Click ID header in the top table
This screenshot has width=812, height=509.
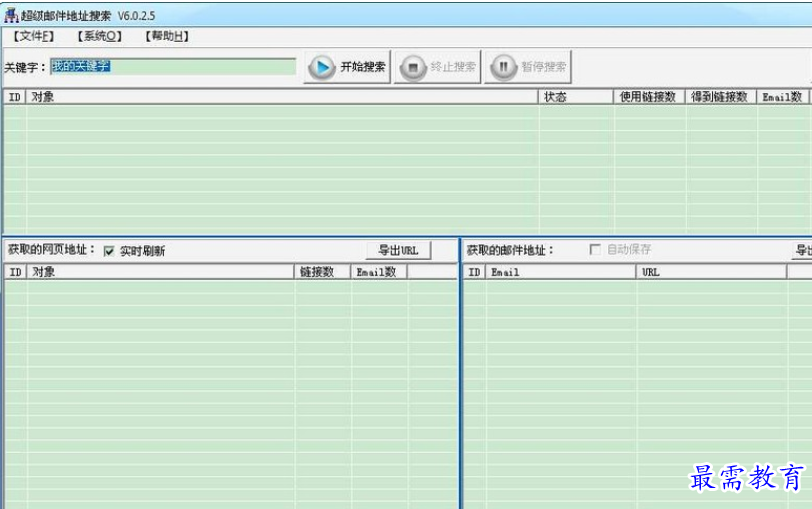click(14, 97)
